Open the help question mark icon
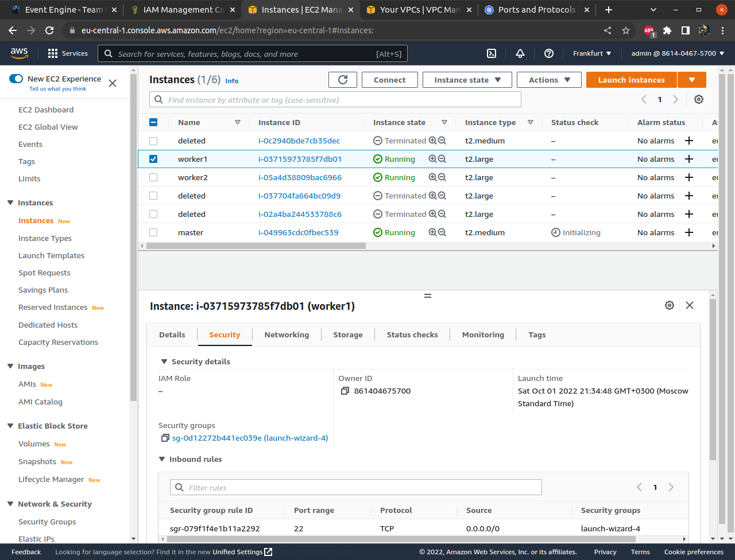This screenshot has width=735, height=560. 549,53
